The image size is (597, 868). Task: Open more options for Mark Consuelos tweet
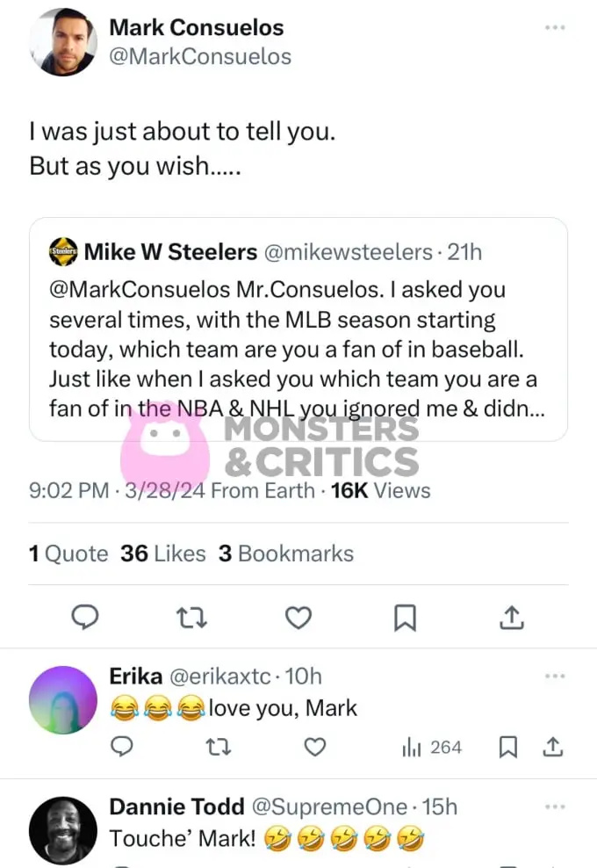coord(555,27)
